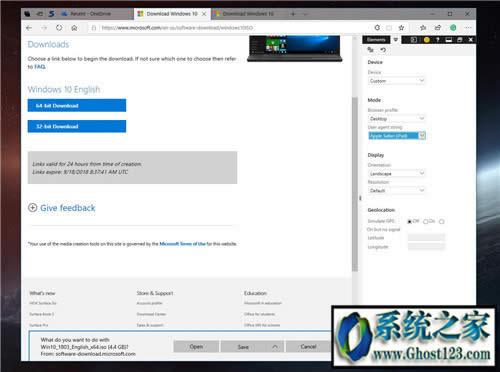Image resolution: width=500 pixels, height=372 pixels.
Task: Click the page vertical scrollbar thumb
Action: [355, 183]
